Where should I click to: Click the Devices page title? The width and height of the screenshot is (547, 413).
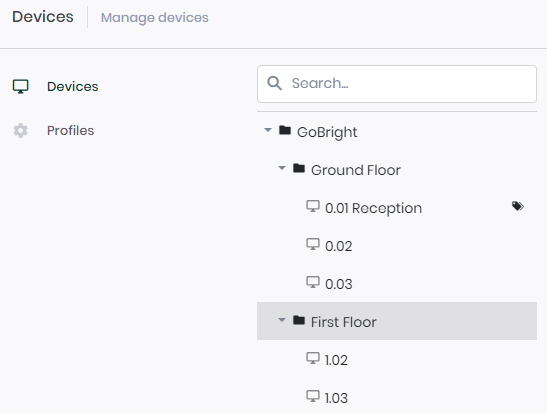click(x=43, y=17)
